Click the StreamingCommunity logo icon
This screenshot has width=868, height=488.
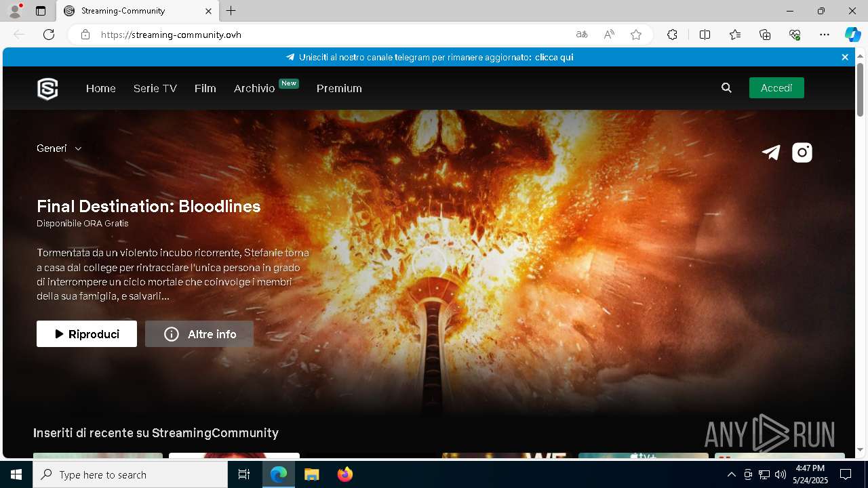tap(47, 88)
